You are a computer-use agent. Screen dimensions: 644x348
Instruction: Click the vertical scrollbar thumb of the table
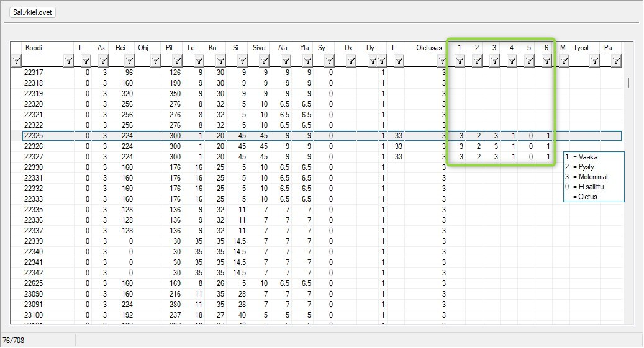[x=628, y=83]
